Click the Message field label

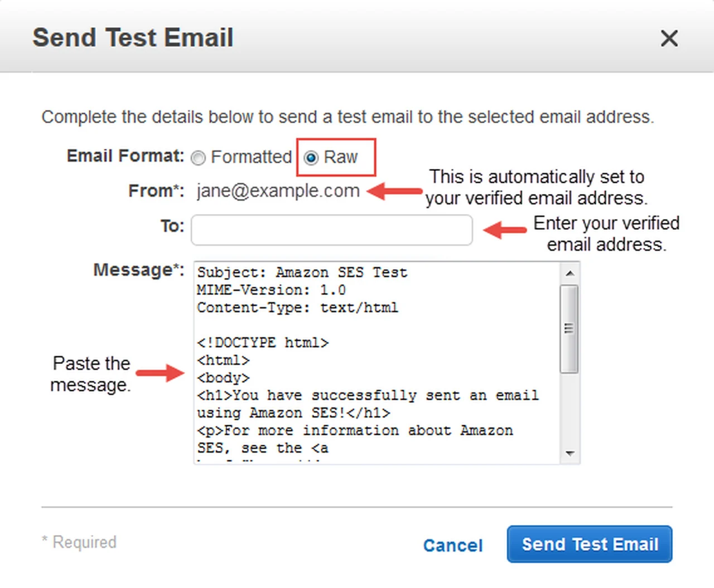coord(138,270)
